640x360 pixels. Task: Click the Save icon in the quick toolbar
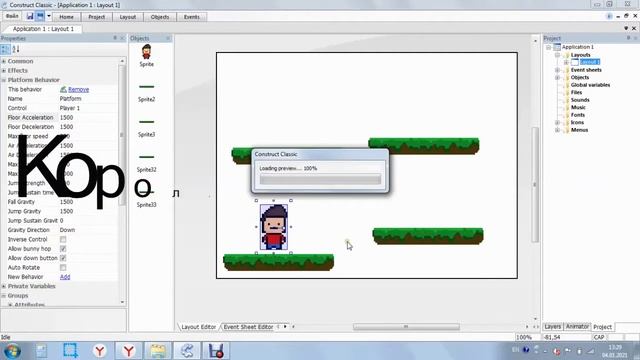coord(30,16)
